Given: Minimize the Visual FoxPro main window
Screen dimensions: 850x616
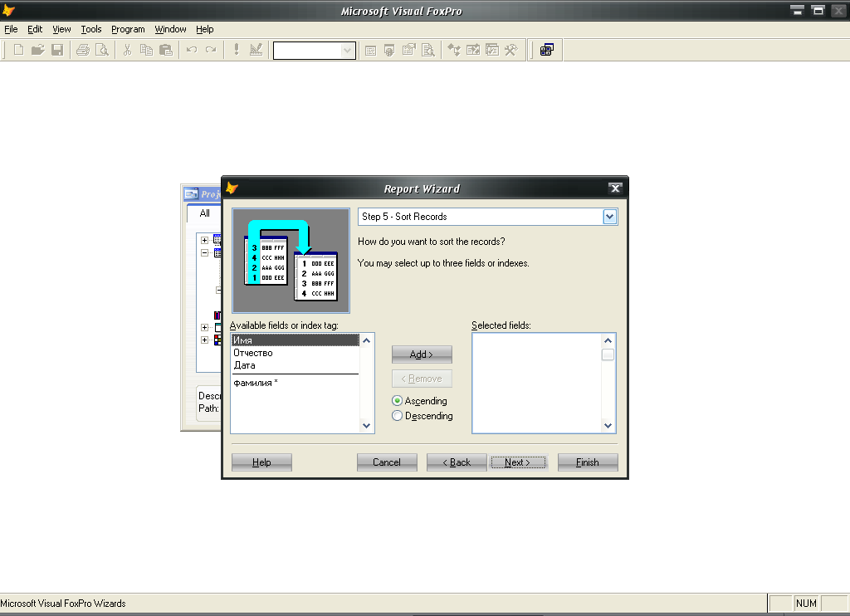Looking at the screenshot, I should click(797, 10).
